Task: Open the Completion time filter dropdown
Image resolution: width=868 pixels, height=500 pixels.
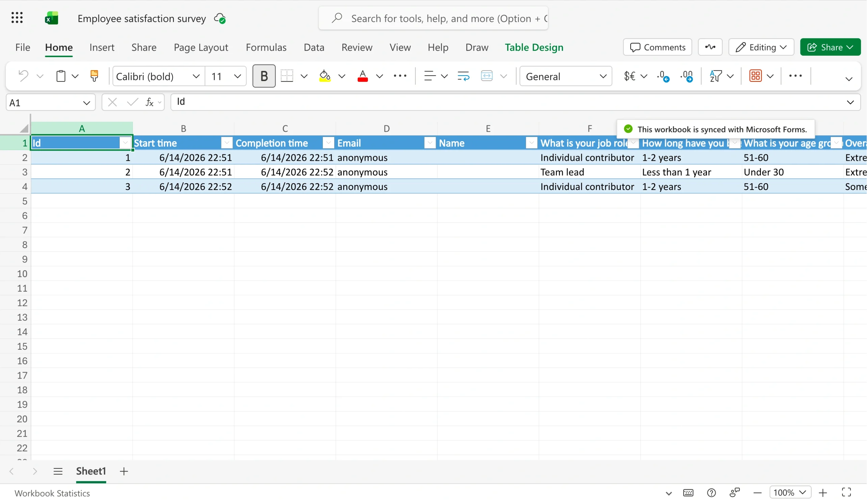Action: pos(329,142)
